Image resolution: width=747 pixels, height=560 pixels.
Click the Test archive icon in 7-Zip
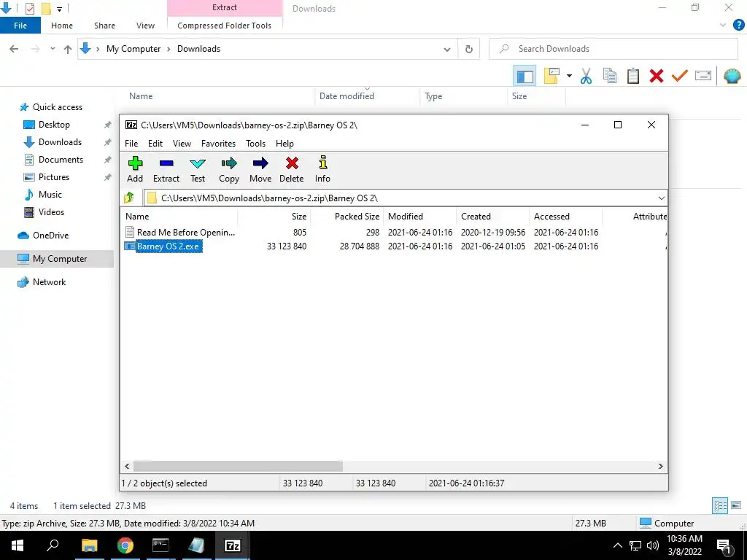point(198,169)
